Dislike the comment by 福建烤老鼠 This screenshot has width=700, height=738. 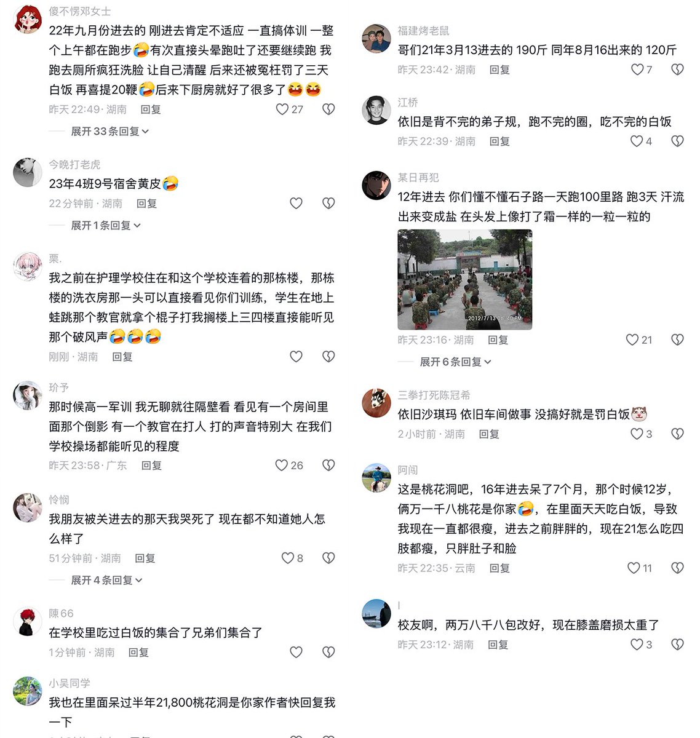click(677, 69)
